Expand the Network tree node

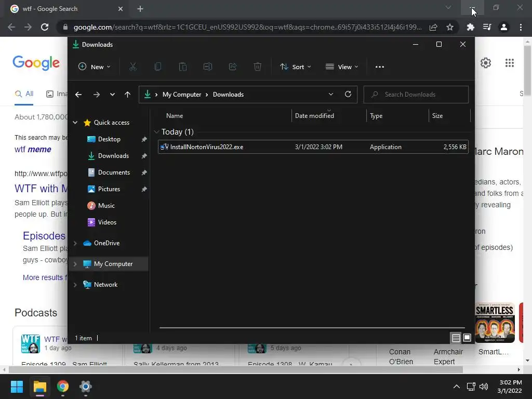[x=75, y=285]
